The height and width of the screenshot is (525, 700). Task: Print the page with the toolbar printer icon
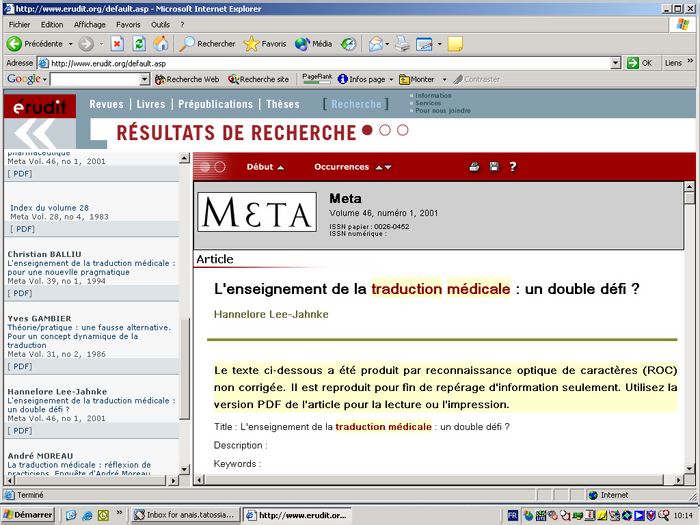coord(402,44)
